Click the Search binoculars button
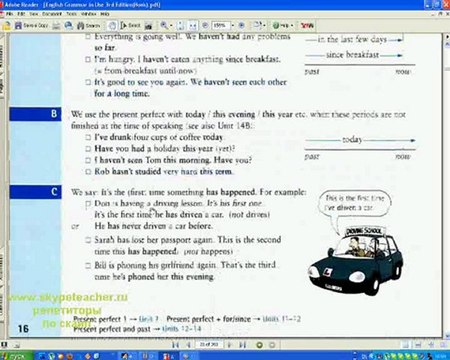Viewport: 450px width, 360px height. [88, 25]
